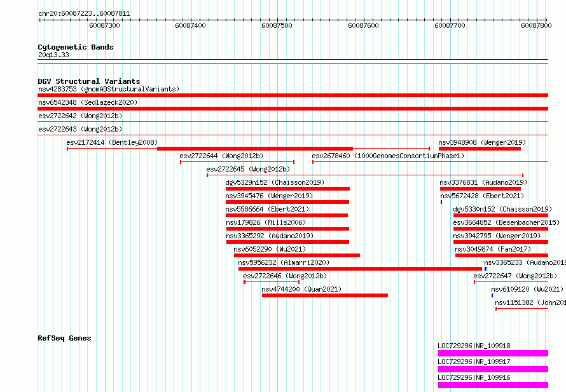This screenshot has width=566, height=392.
Task: Click the red bar under nsv6052290
Action: tap(297, 255)
